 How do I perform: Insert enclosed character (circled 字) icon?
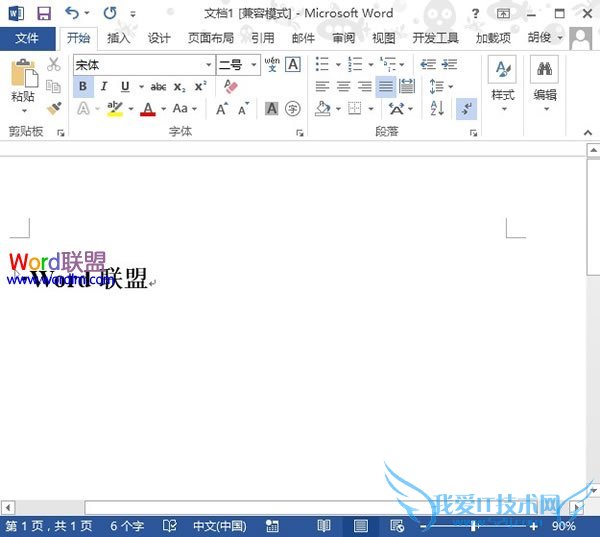coord(293,109)
